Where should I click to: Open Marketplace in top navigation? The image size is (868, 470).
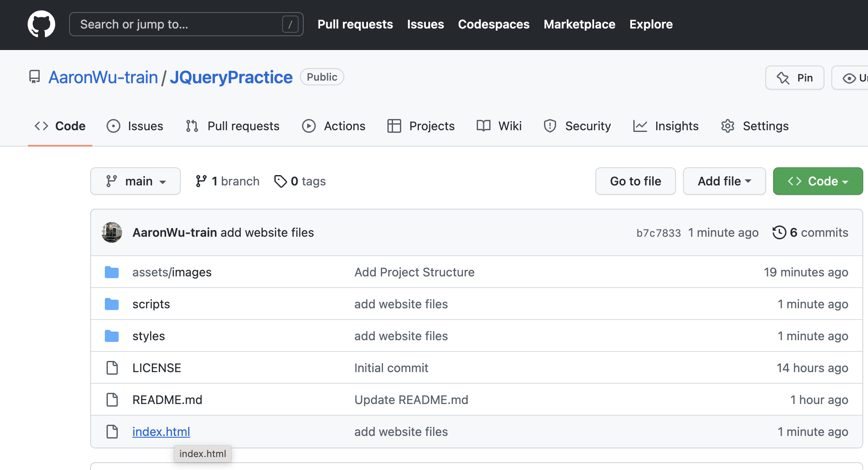[579, 24]
